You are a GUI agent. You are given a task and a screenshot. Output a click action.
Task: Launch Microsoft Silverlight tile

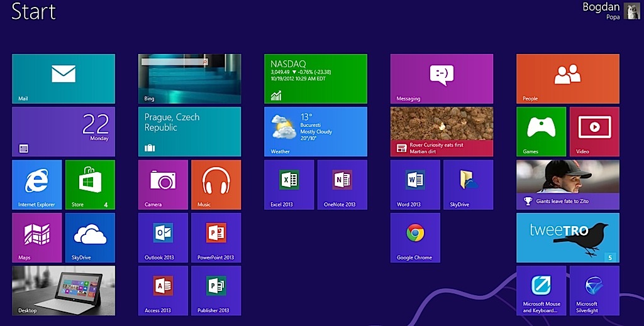tap(595, 290)
